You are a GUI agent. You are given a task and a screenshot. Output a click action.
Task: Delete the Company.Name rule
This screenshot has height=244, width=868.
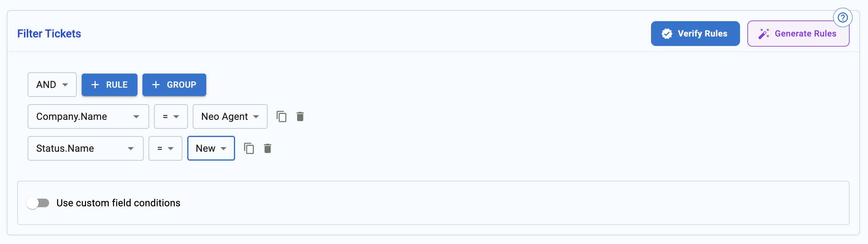tap(300, 116)
